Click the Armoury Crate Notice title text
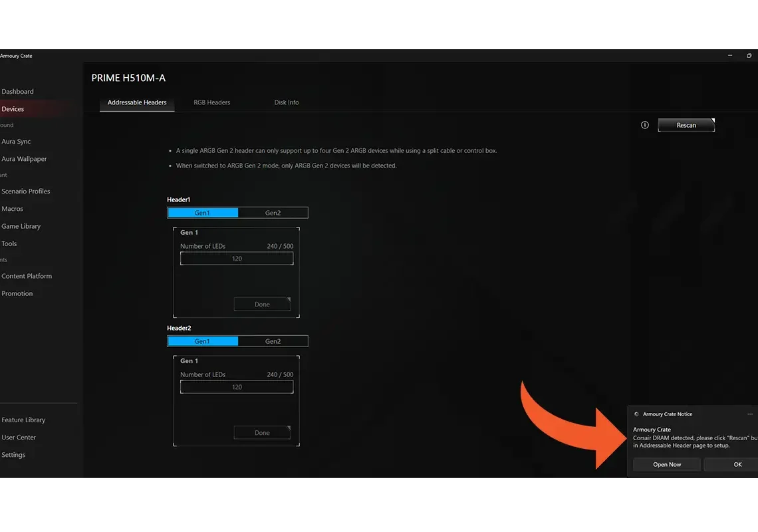Screen dimensions: 758x532 667,414
